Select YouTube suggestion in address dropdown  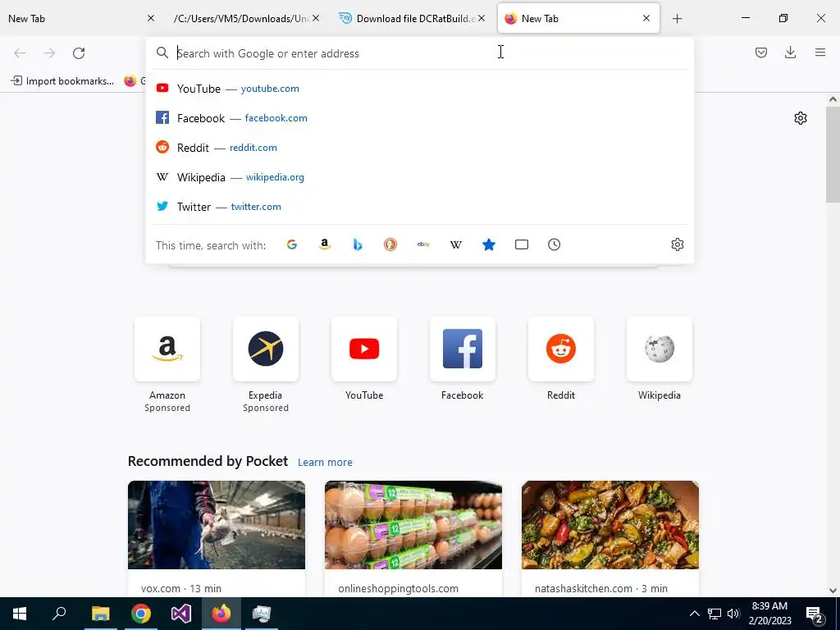419,89
